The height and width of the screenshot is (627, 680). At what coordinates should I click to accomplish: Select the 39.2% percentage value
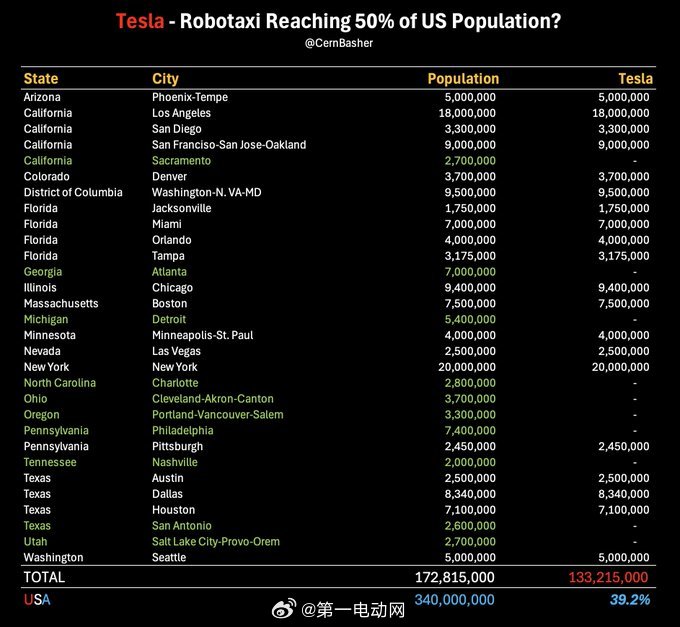[x=630, y=600]
